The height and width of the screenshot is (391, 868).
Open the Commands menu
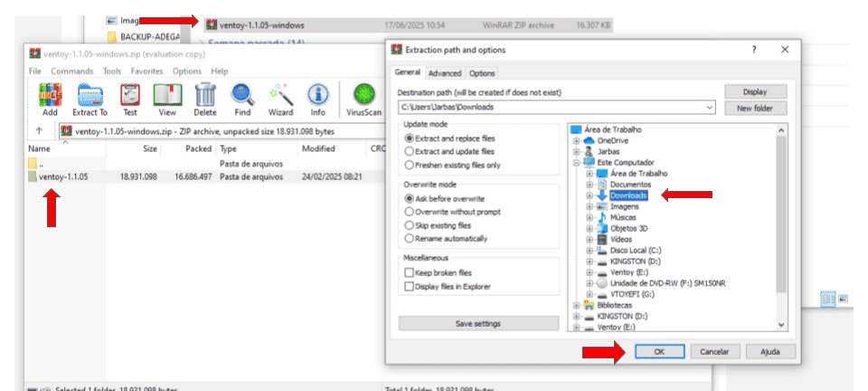pos(71,71)
